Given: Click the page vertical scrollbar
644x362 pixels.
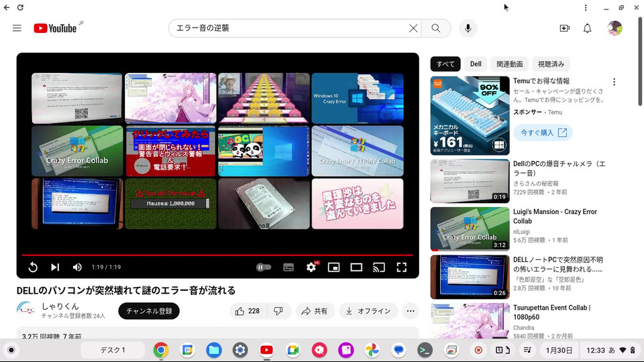Looking at the screenshot, I should (640, 62).
